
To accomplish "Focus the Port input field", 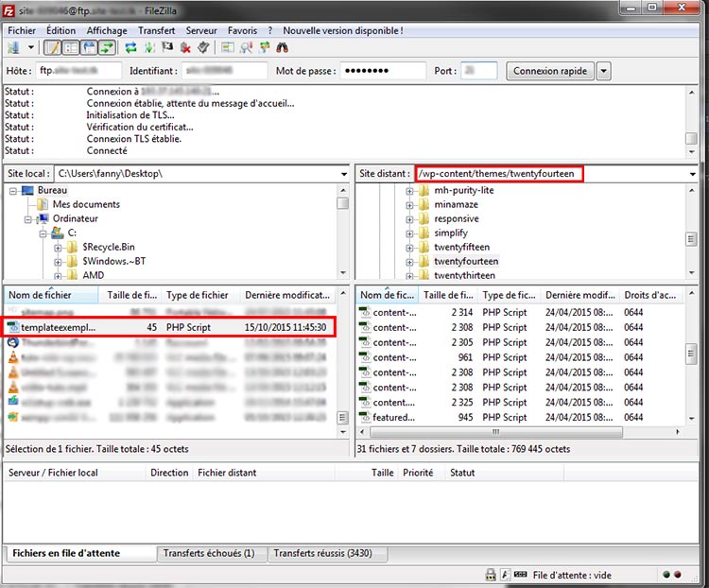I will click(x=479, y=71).
